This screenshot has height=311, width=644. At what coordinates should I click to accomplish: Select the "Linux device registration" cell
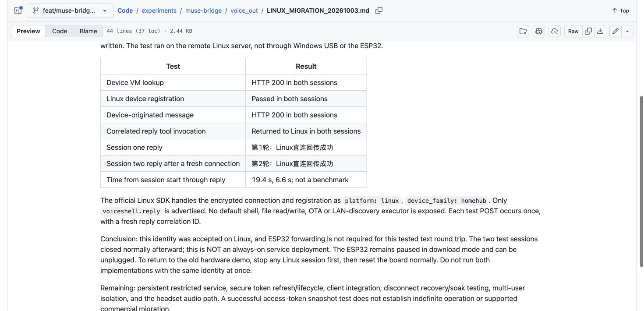pos(173,99)
